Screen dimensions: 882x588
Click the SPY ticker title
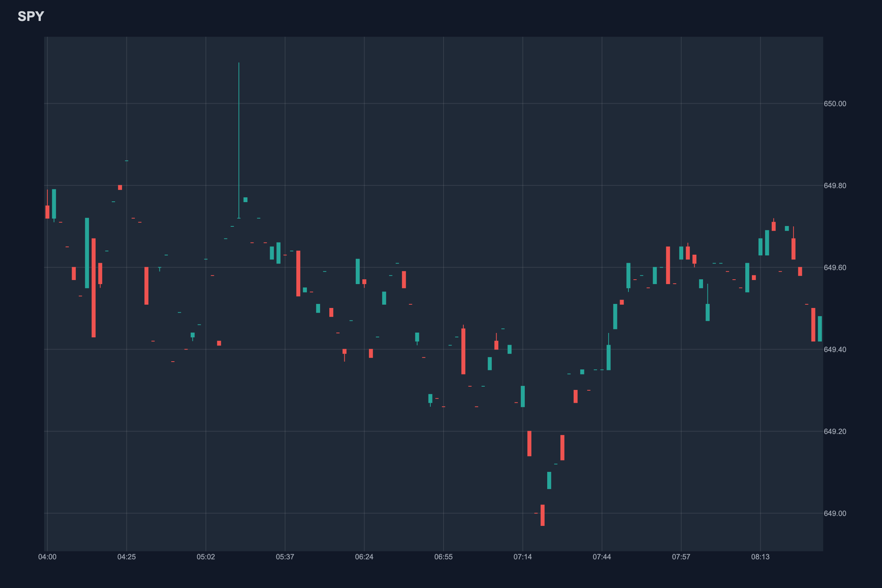click(31, 17)
